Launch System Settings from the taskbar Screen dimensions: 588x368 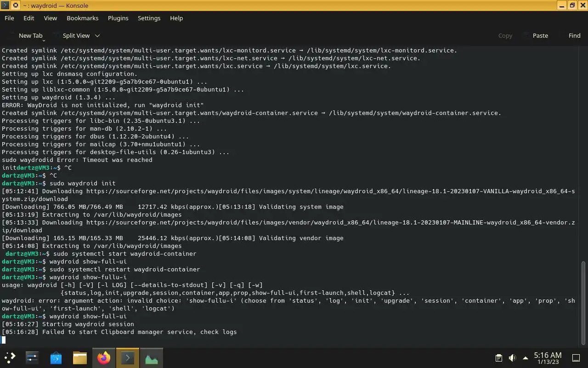click(x=32, y=357)
